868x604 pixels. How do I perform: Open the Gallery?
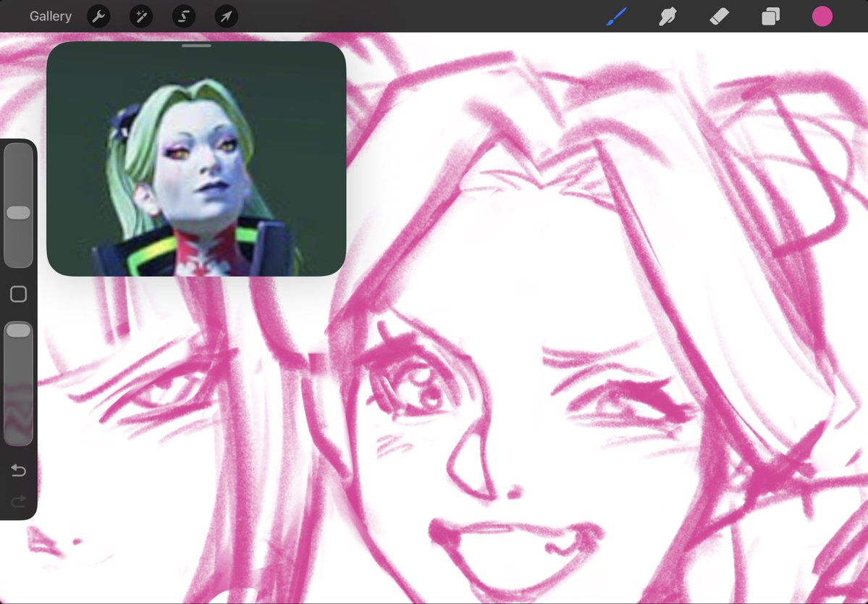click(x=51, y=17)
